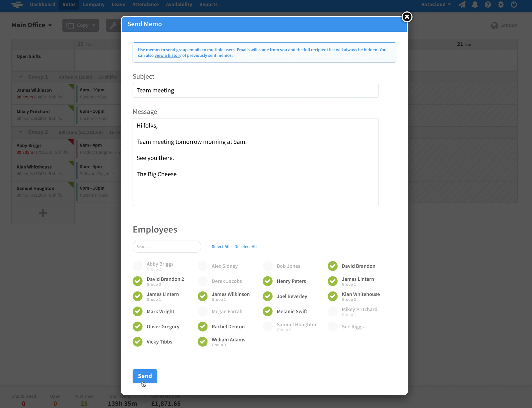Click the power logout icon
532x408 pixels.
pos(514,5)
